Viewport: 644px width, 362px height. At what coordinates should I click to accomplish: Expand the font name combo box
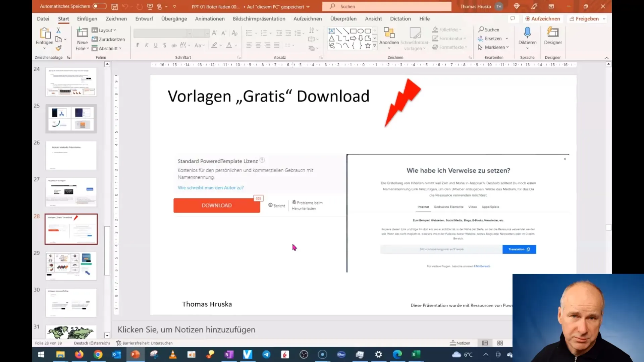(189, 33)
